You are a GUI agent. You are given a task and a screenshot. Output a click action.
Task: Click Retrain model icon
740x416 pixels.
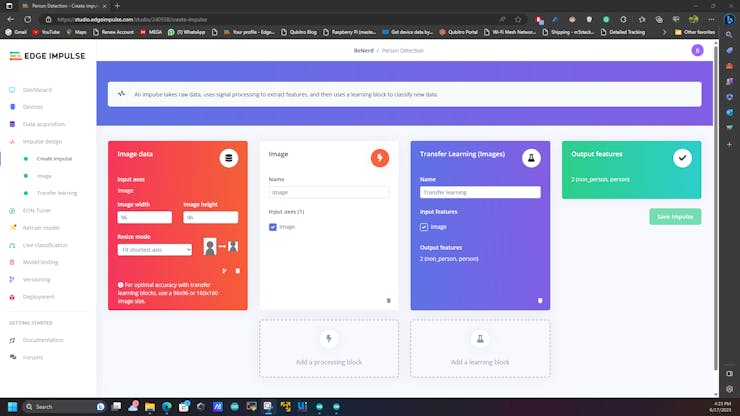coord(12,228)
